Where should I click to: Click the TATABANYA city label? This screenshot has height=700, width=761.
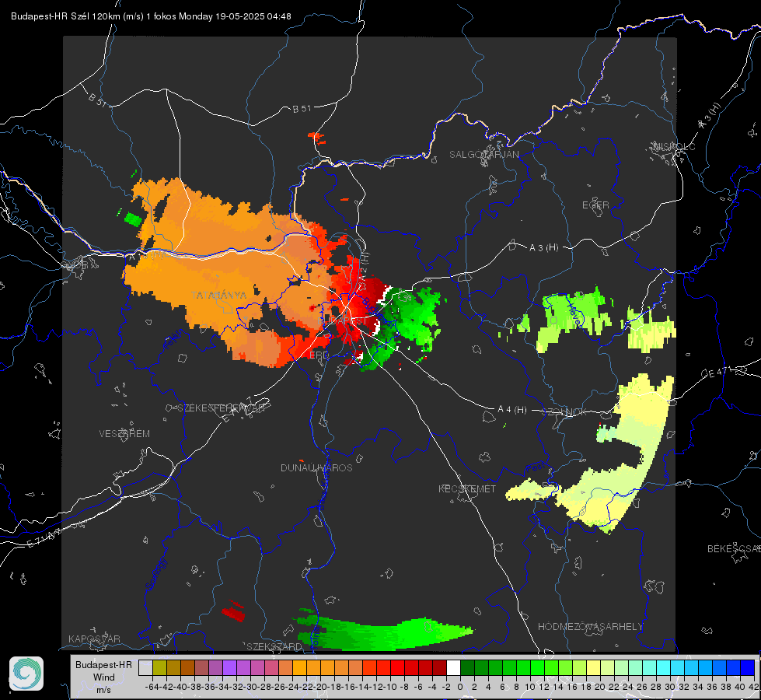pos(218,295)
